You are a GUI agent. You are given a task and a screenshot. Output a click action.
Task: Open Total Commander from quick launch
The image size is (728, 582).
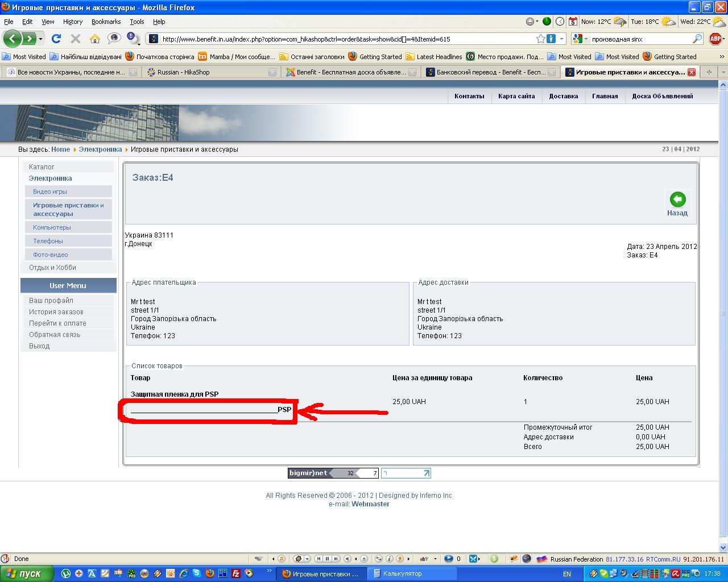pyautogui.click(x=223, y=573)
